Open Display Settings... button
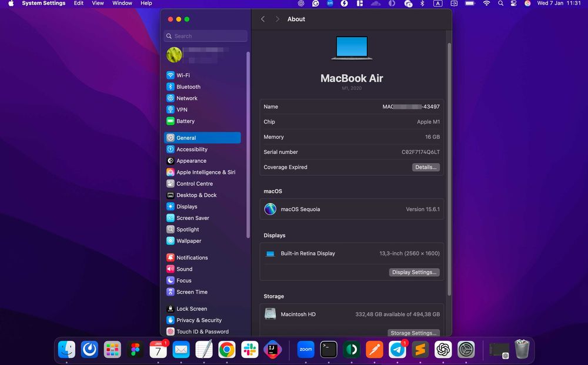The height and width of the screenshot is (365, 588). [x=414, y=273]
